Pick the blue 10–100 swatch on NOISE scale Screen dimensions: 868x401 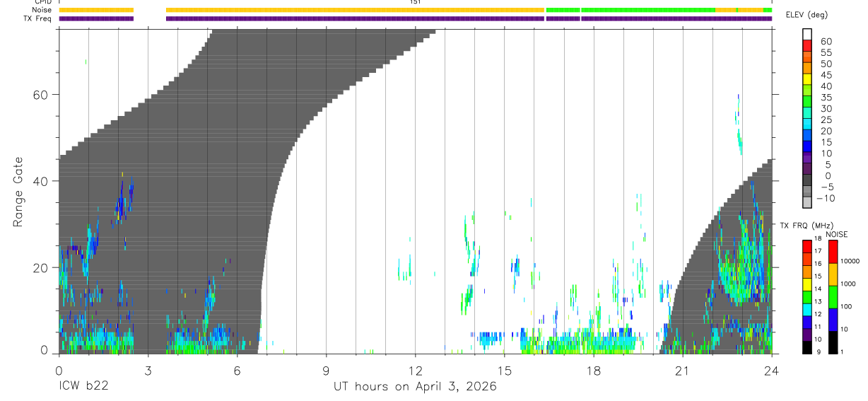(833, 319)
